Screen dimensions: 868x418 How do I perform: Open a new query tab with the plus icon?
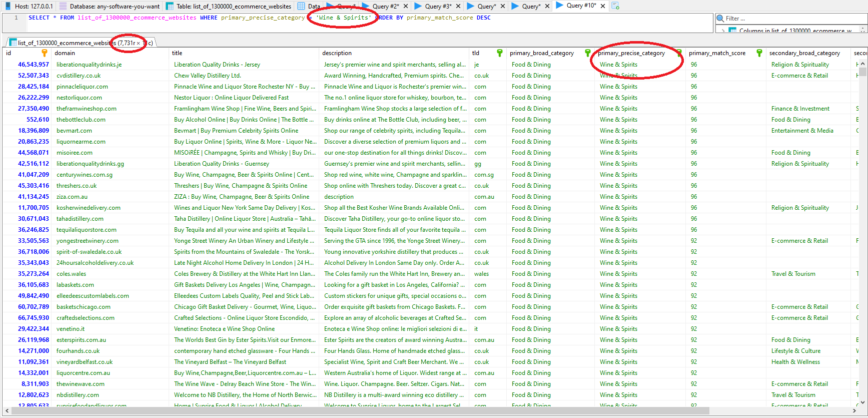click(x=615, y=6)
